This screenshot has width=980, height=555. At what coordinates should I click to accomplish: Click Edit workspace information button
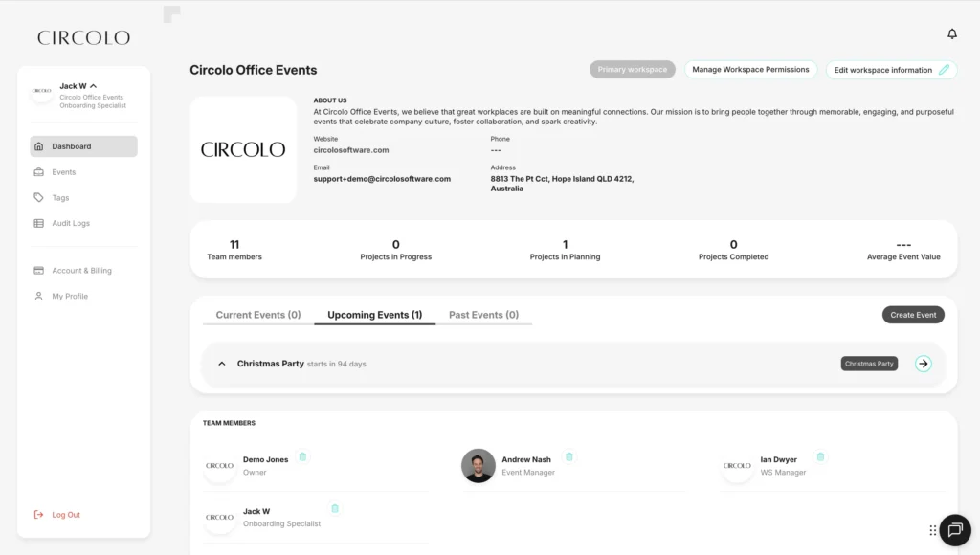[x=891, y=70]
